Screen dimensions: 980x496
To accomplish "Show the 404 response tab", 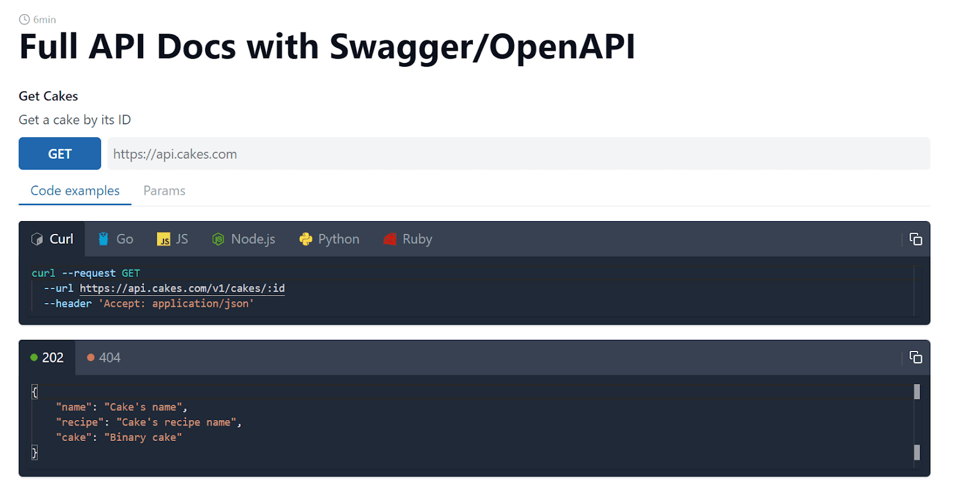I will 104,358.
